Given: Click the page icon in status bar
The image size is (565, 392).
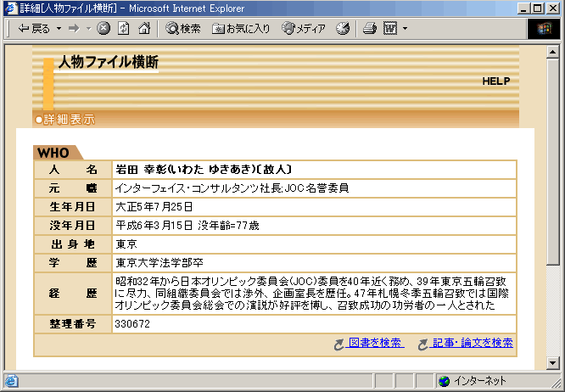Looking at the screenshot, I should point(11,381).
